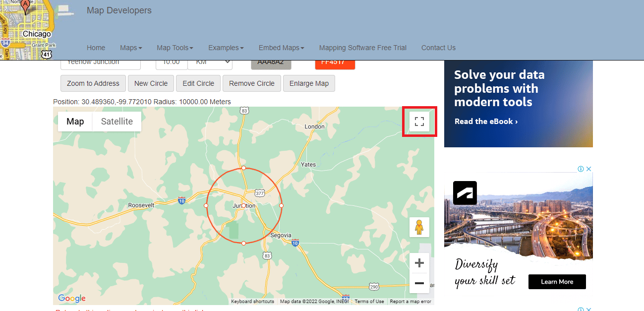Screen dimensions: 644x311
Task: Zoom out using the minus icon
Action: pyautogui.click(x=419, y=283)
